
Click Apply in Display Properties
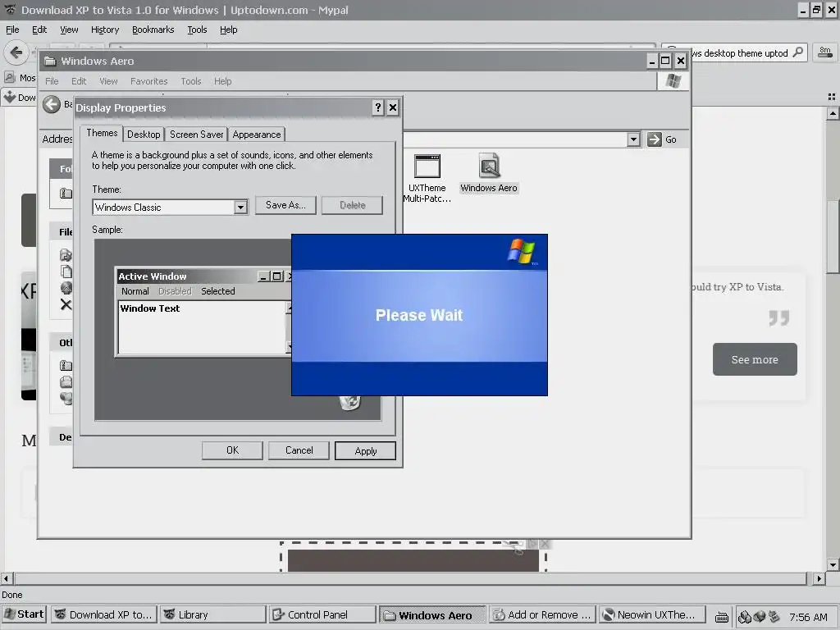(x=365, y=451)
